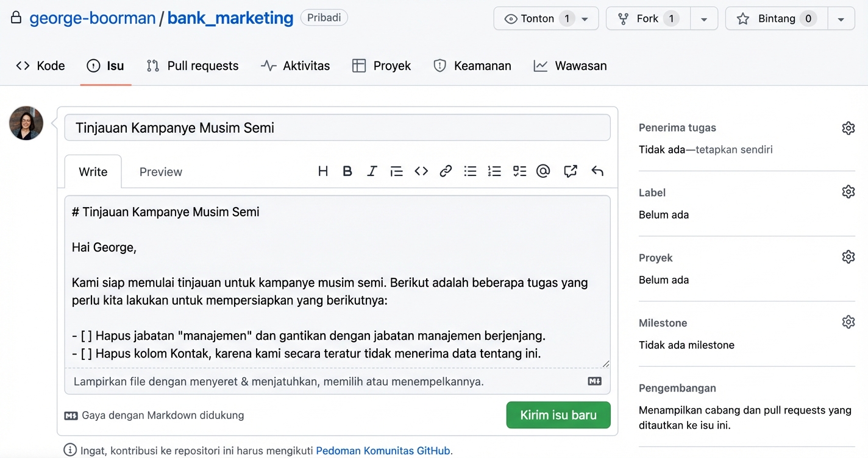868x458 pixels.
Task: Click the attach files bar below editor
Action: [x=337, y=381]
